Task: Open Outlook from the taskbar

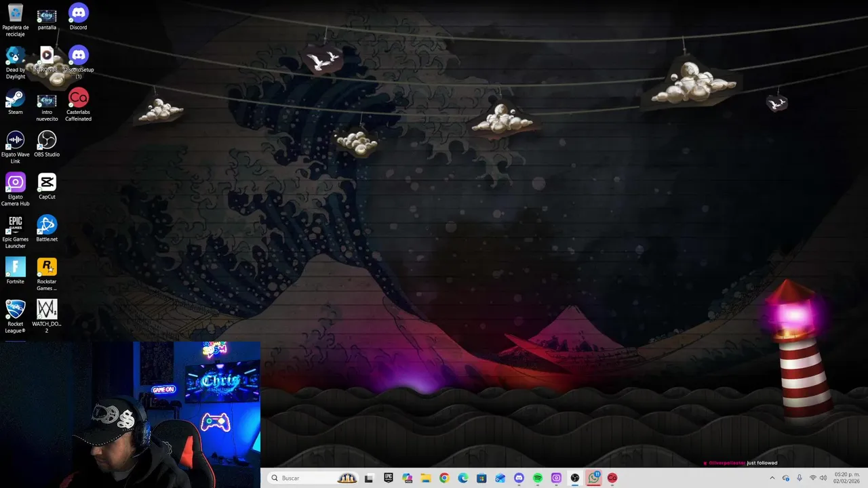Action: tap(500, 478)
